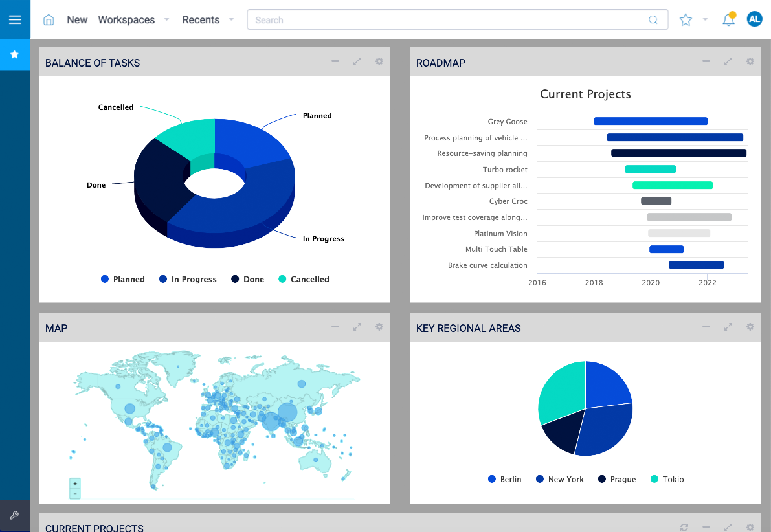The image size is (771, 532).
Task: Open the hamburger main menu
Action: pyautogui.click(x=15, y=19)
